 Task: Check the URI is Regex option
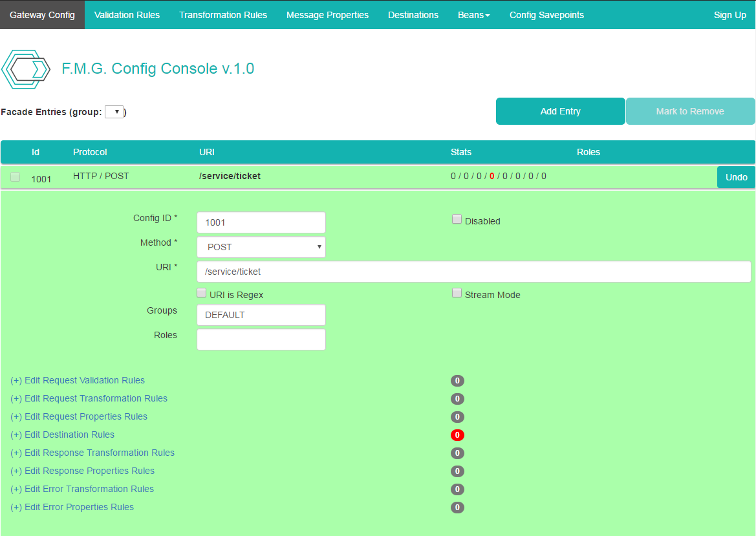202,294
